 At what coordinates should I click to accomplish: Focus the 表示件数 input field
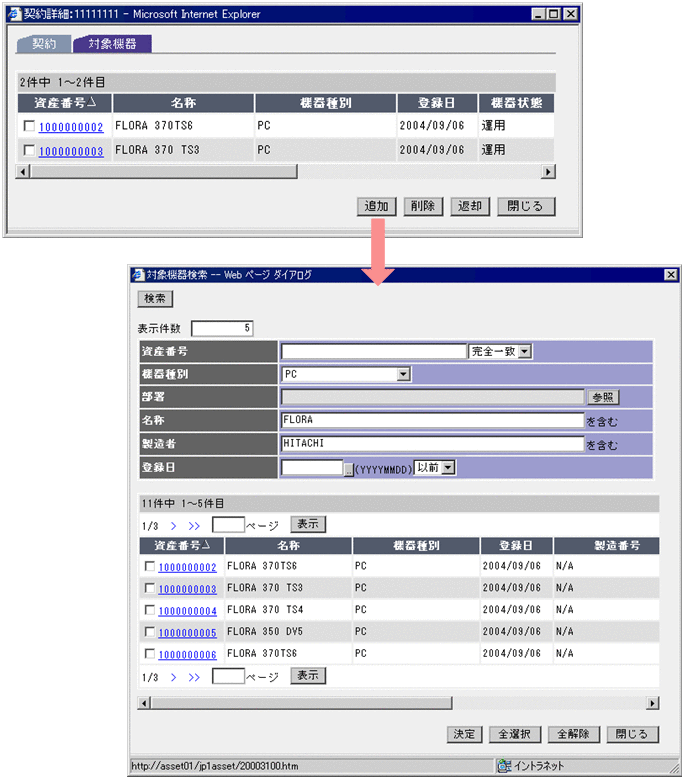click(x=222, y=328)
